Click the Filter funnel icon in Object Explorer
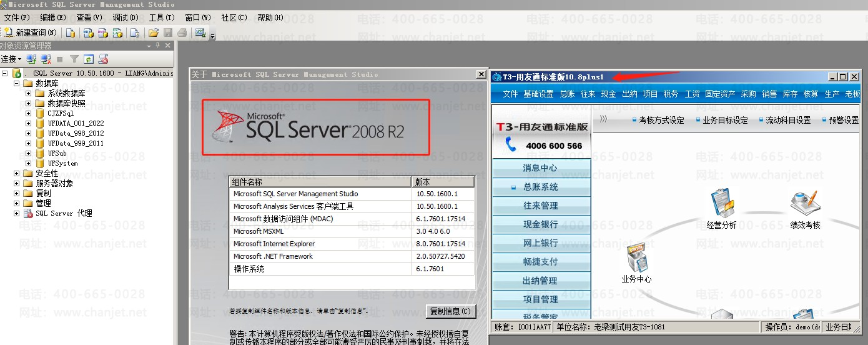This screenshot has height=345, width=868. click(x=74, y=59)
